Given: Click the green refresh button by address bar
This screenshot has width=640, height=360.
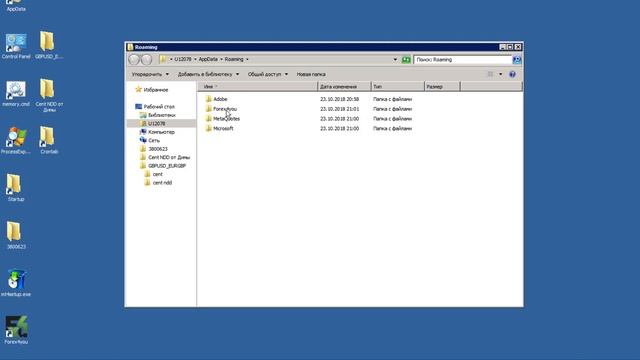Looking at the screenshot, I should (406, 60).
